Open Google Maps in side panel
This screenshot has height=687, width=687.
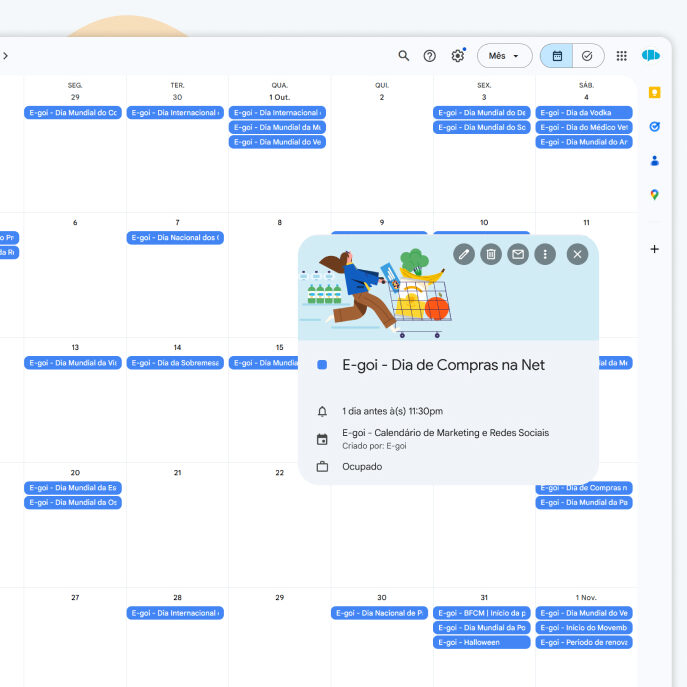click(x=654, y=194)
